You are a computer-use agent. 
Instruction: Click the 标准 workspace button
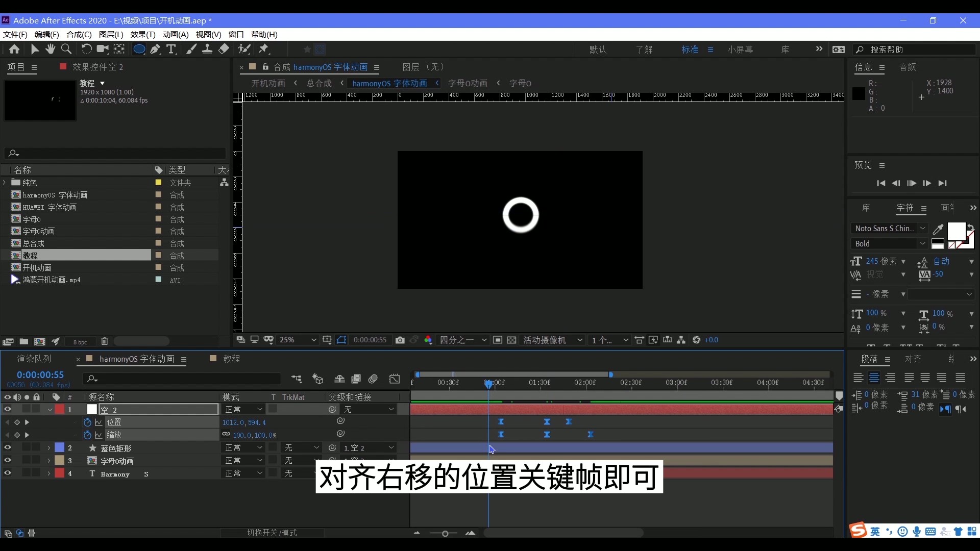pos(690,49)
